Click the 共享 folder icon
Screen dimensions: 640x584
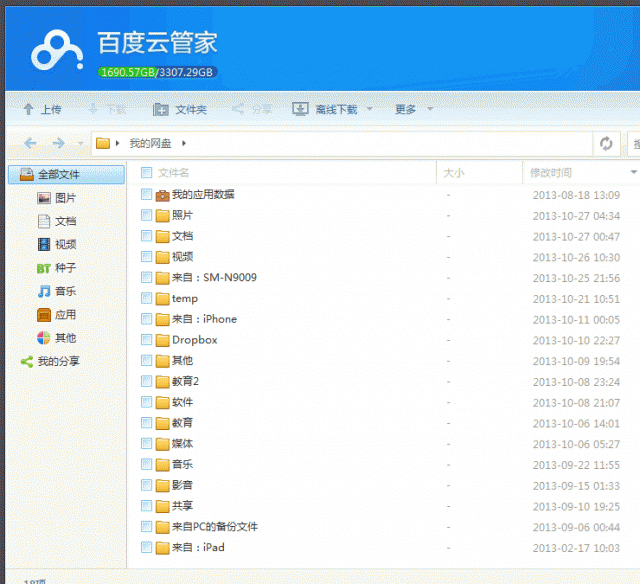click(x=162, y=506)
